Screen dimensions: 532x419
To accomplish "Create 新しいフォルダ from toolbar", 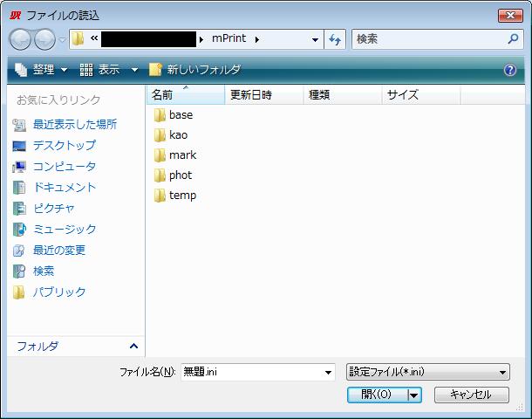I will [x=194, y=70].
